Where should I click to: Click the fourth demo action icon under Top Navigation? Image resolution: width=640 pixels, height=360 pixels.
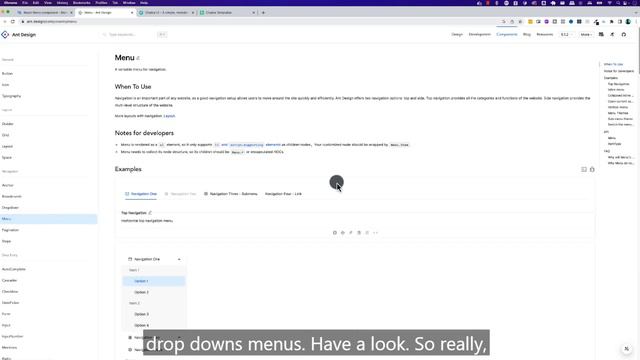[x=359, y=233]
